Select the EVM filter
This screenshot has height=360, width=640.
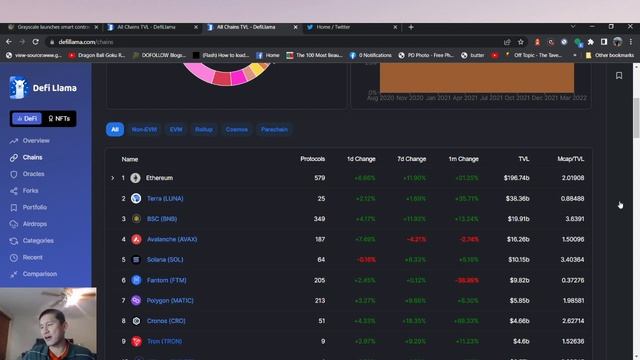point(176,129)
